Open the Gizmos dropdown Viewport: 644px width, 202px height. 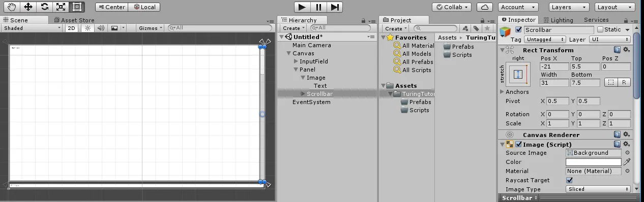point(151,28)
